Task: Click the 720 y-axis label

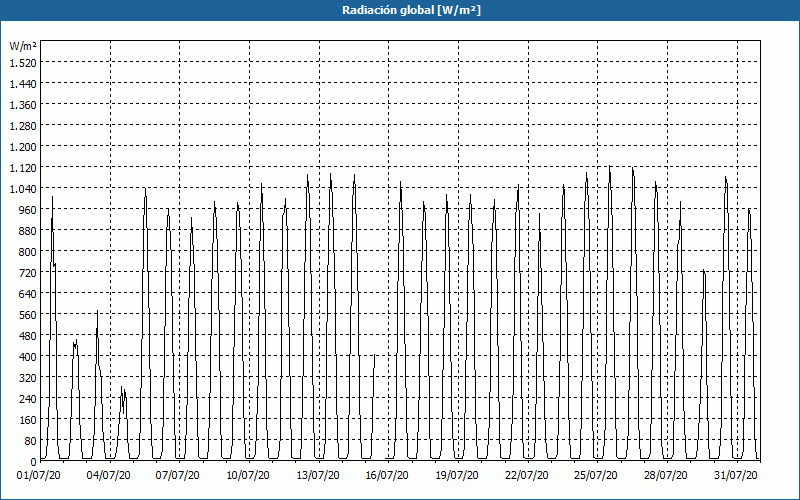Action: click(x=28, y=273)
